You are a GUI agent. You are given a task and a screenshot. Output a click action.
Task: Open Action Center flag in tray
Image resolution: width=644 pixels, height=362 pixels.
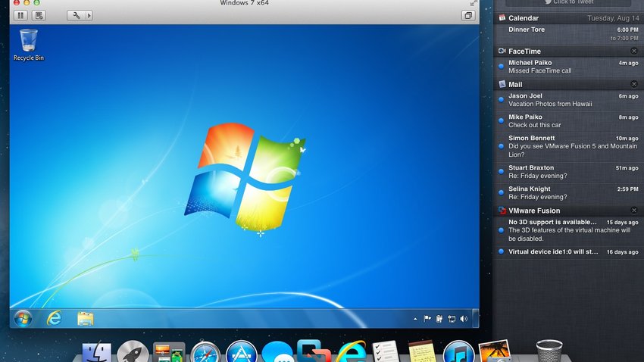427,319
